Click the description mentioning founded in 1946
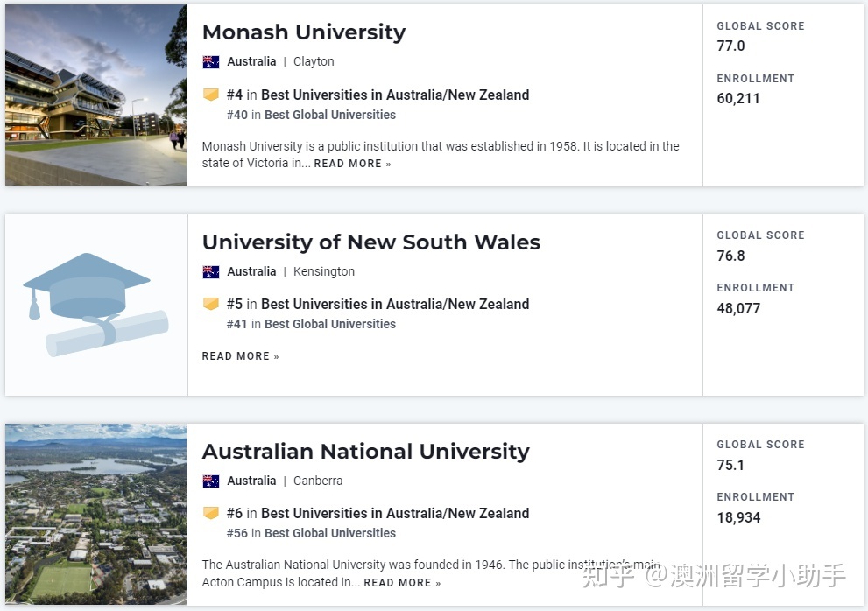This screenshot has width=868, height=611. 431,573
